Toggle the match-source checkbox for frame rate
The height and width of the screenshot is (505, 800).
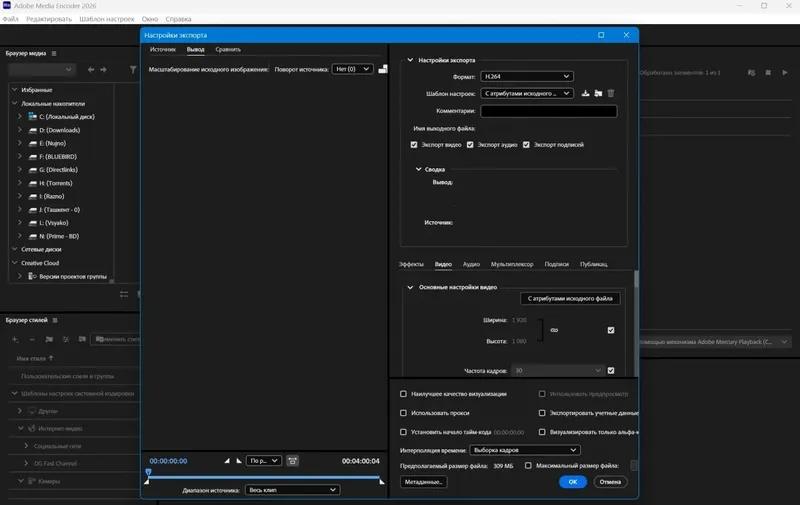point(611,370)
